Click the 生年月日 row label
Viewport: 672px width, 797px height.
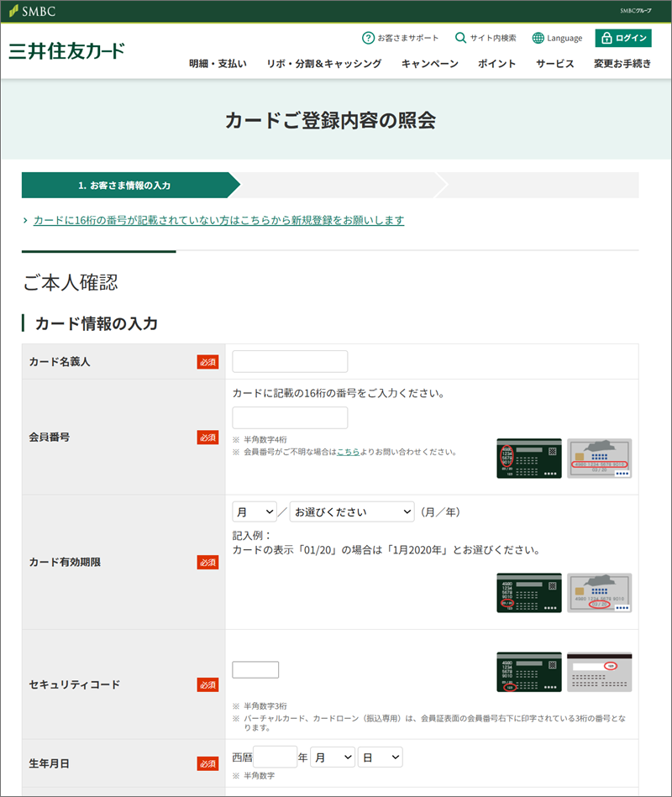pos(50,764)
